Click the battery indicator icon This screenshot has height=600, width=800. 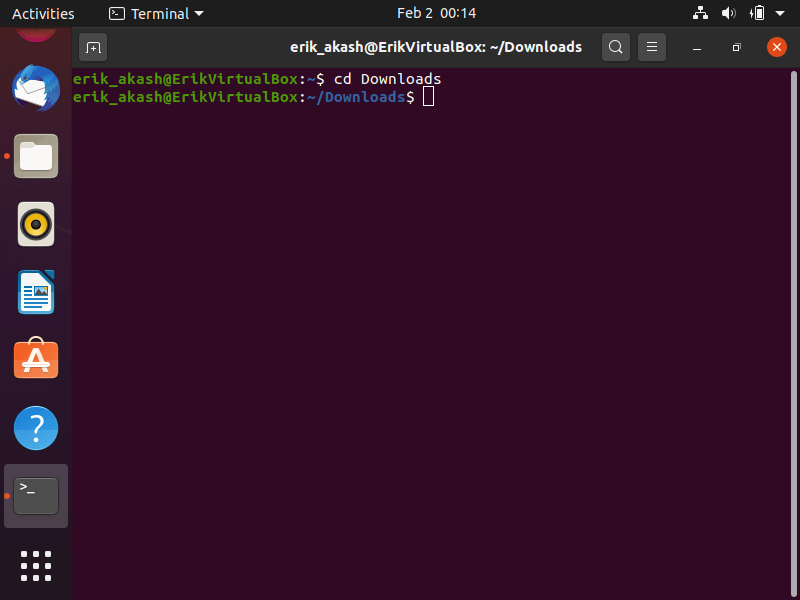757,13
